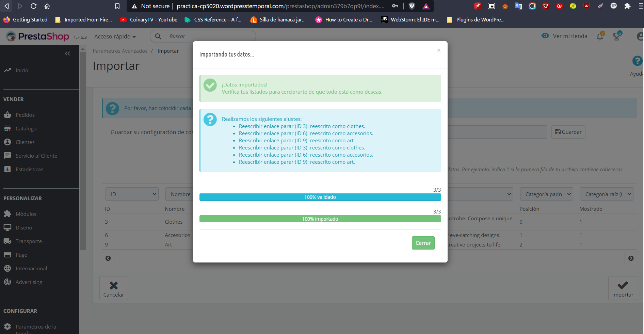Open WebStorm bookmark
This screenshot has width=644, height=334.
(x=410, y=20)
